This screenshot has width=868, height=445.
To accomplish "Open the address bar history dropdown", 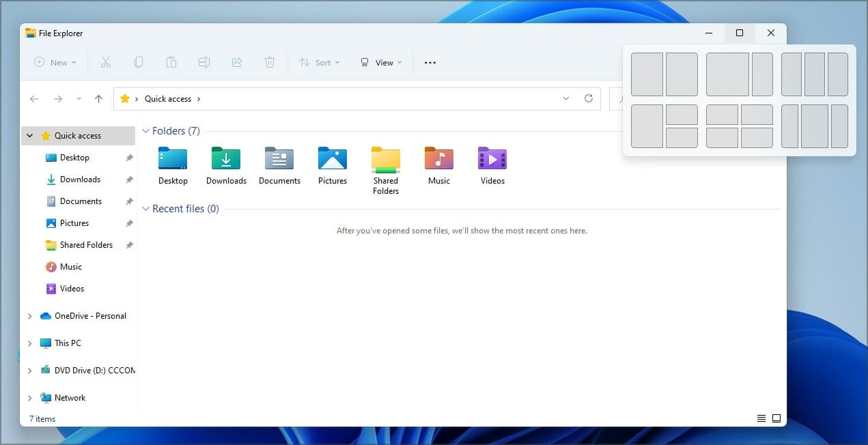I will pos(566,98).
